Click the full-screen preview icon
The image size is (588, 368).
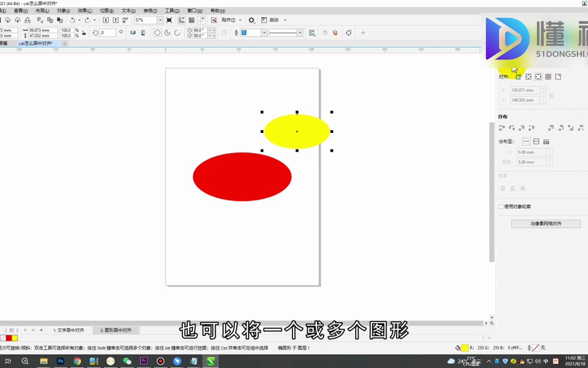[x=169, y=20]
